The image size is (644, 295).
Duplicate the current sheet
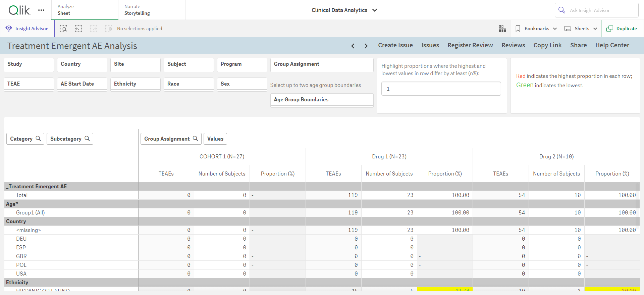[x=623, y=29]
